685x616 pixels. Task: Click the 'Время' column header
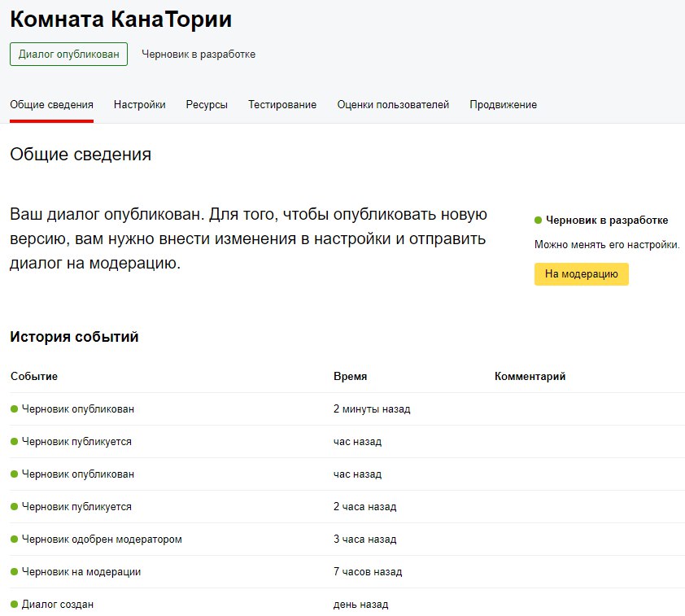tap(350, 376)
